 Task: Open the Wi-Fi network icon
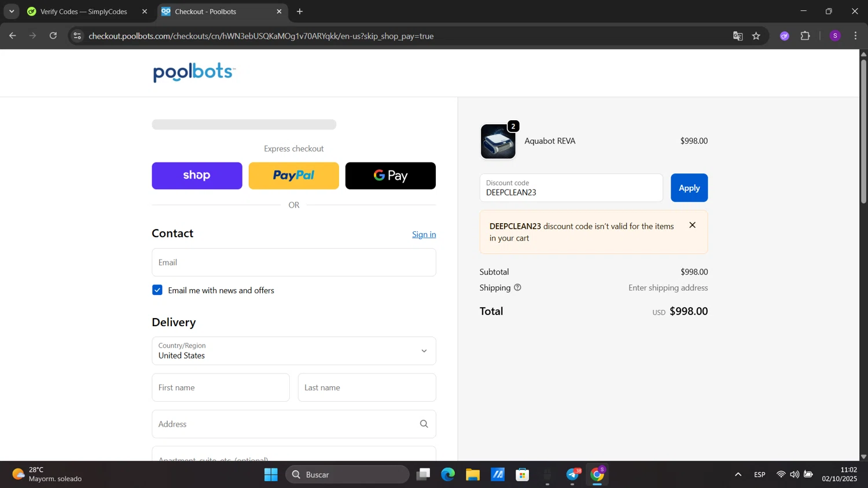781,475
